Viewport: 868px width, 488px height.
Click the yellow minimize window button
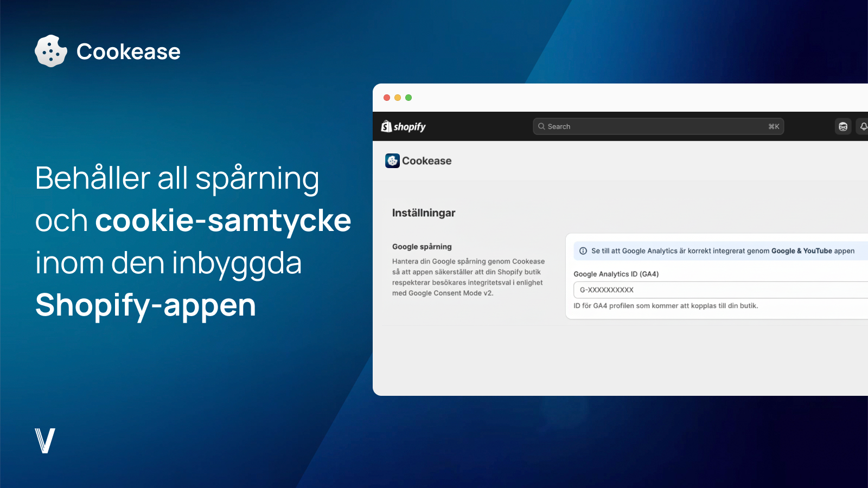398,98
